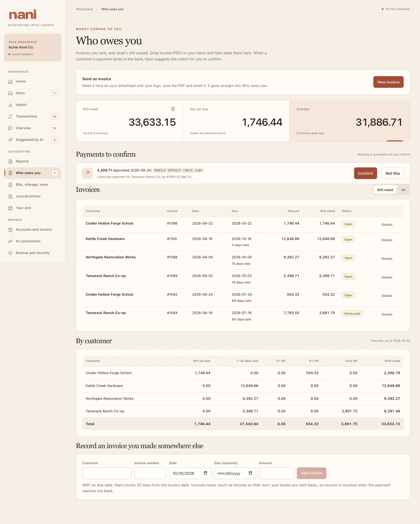This screenshot has width=420, height=524.
Task: Open the Transactions badge showing 13
Action: (x=54, y=117)
